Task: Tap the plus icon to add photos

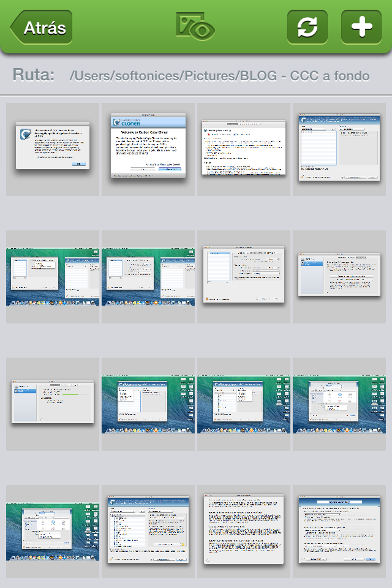Action: pyautogui.click(x=360, y=27)
